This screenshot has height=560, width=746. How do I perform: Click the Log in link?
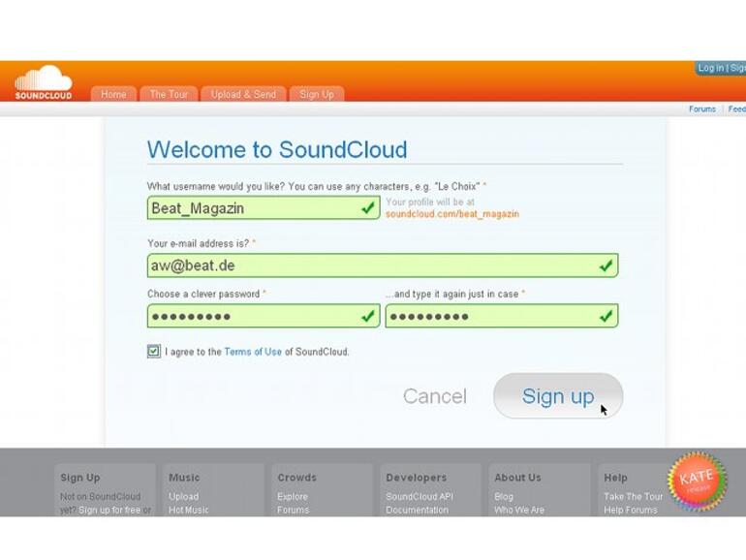(x=710, y=69)
